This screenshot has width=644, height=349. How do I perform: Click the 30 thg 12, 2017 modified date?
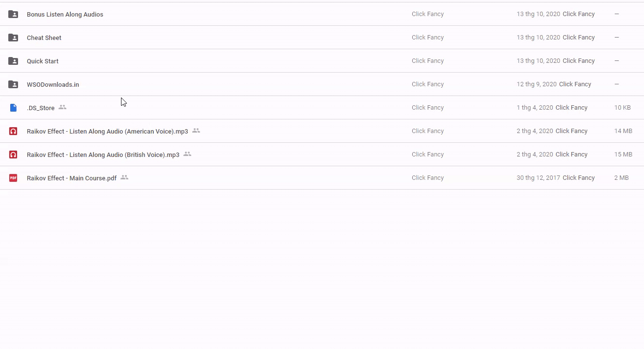click(x=538, y=178)
